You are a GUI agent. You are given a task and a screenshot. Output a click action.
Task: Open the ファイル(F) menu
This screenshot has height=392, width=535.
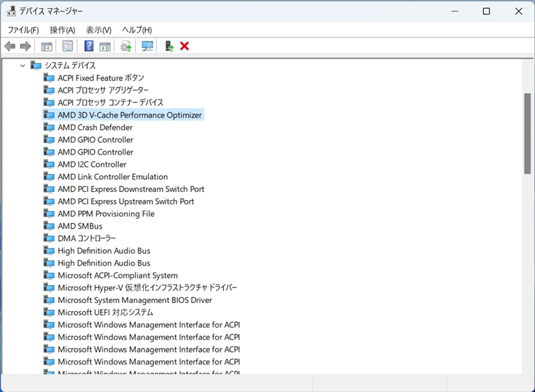tap(23, 30)
